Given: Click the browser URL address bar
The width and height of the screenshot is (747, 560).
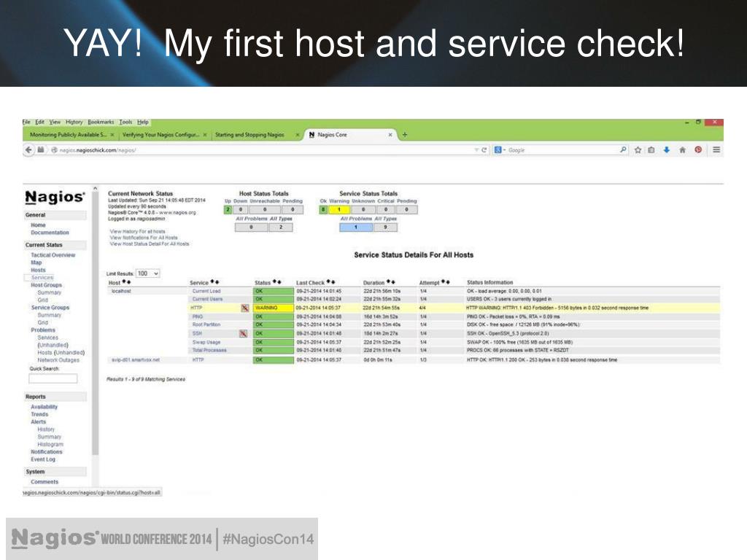Looking at the screenshot, I should click(x=267, y=150).
